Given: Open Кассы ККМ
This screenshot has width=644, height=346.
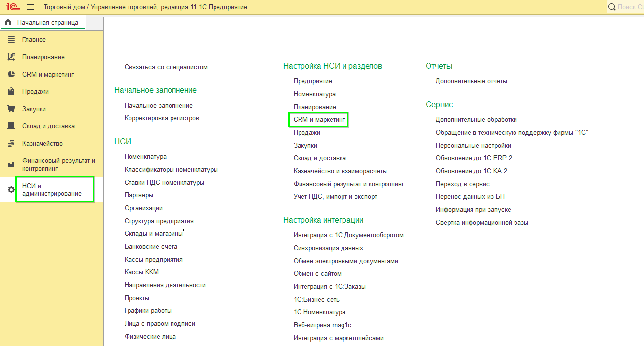Looking at the screenshot, I should point(141,272).
